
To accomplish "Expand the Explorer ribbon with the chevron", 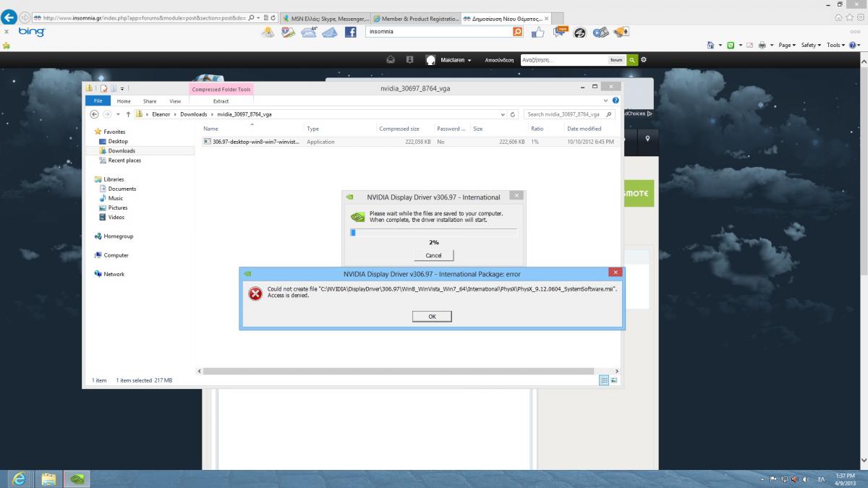I will 607,101.
